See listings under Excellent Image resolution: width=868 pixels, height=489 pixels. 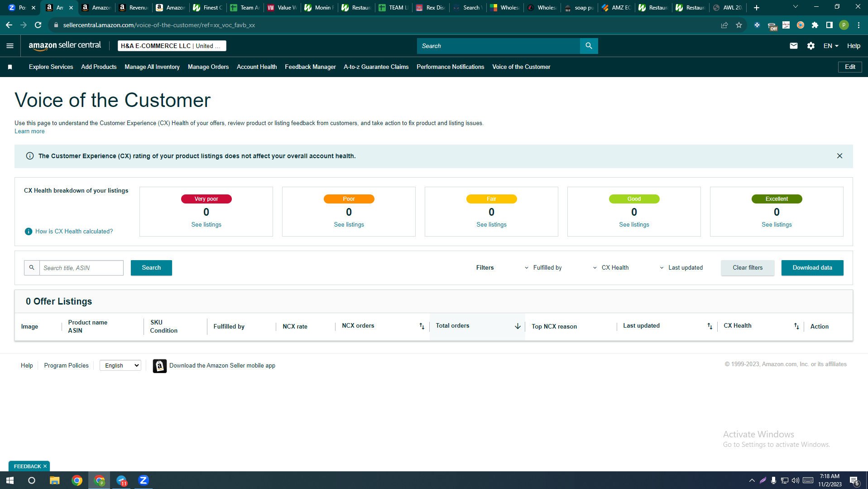tap(777, 225)
